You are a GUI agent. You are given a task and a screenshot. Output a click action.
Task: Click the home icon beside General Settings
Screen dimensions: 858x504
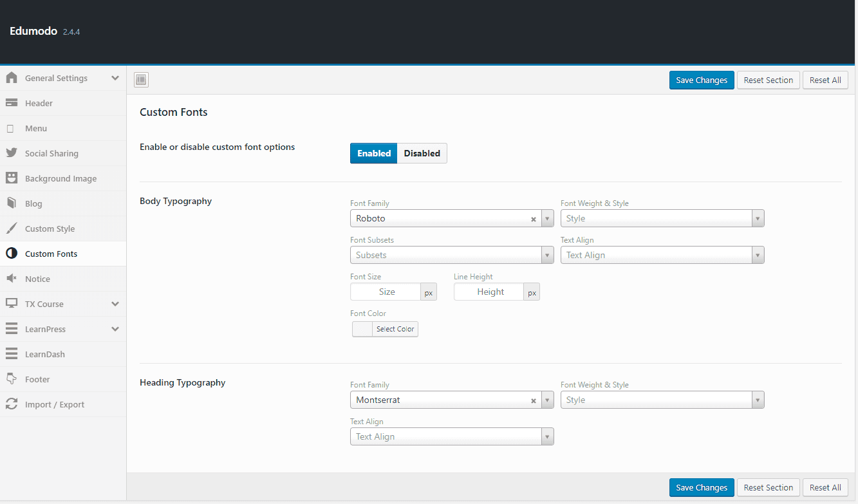12,78
